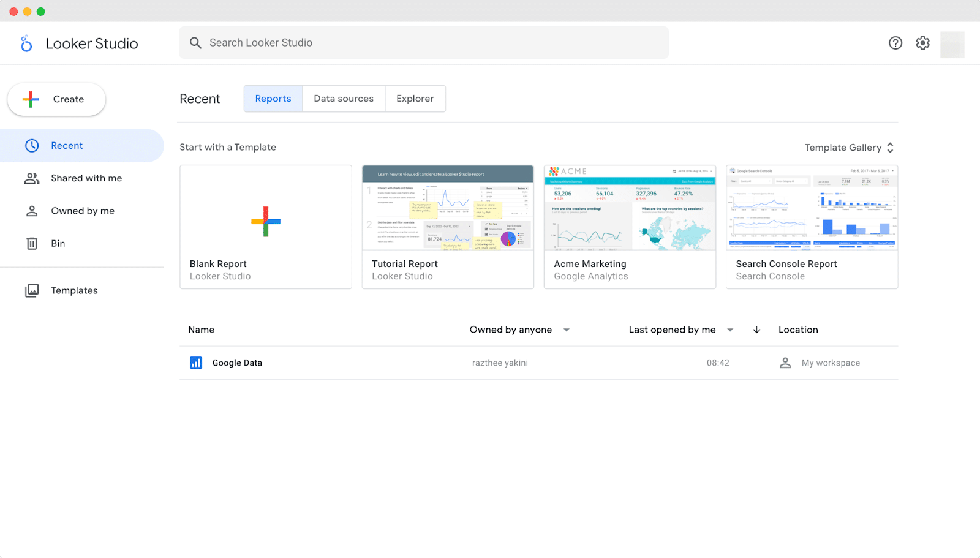Click the Name column header

[202, 330]
